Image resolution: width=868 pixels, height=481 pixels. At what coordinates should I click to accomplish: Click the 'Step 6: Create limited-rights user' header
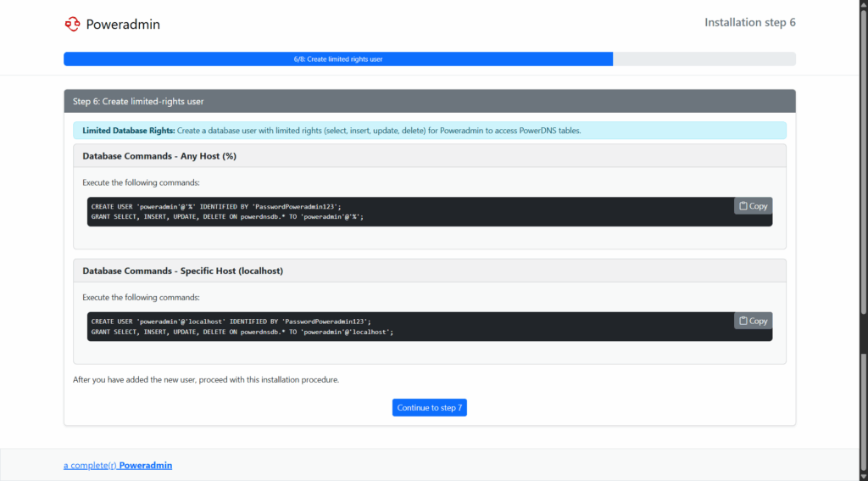click(x=430, y=102)
